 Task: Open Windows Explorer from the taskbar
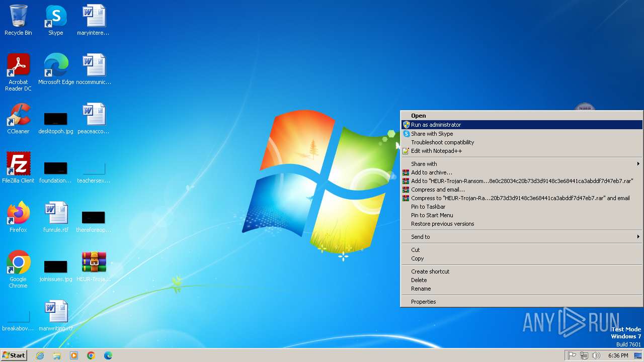coord(57,355)
